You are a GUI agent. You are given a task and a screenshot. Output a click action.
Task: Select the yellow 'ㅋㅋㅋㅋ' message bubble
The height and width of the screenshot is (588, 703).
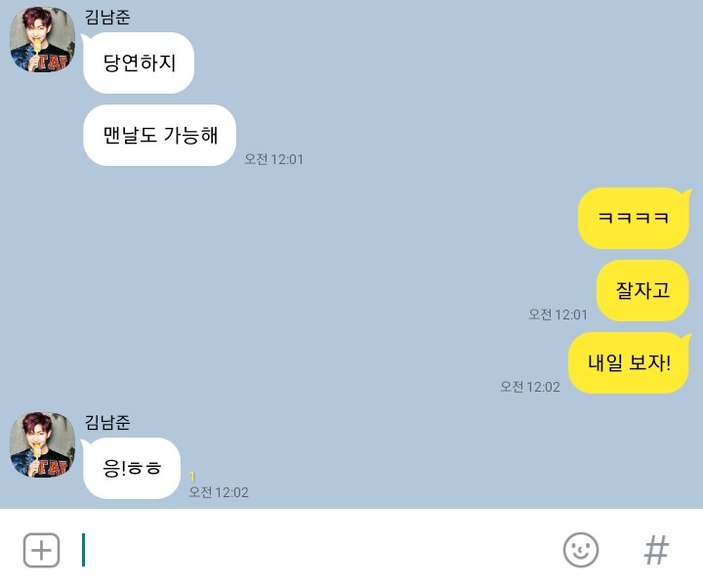pyautogui.click(x=634, y=218)
